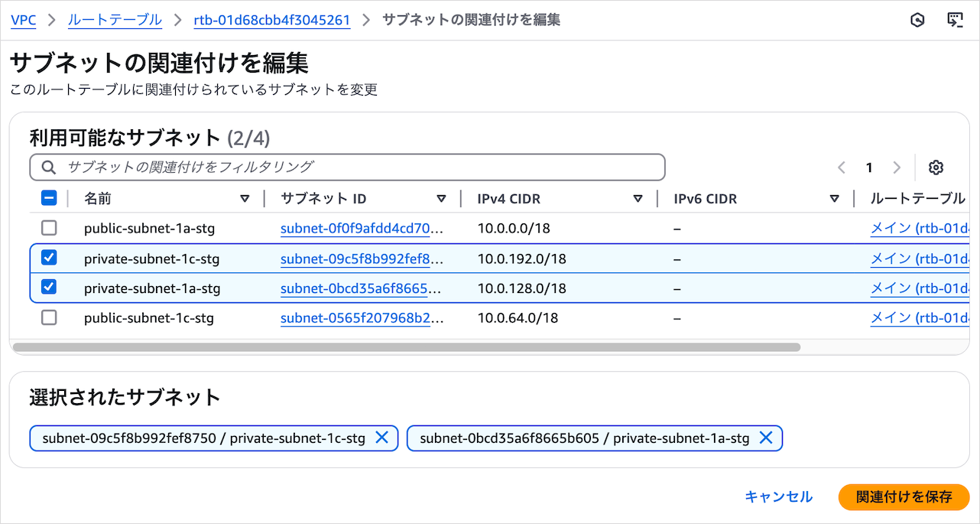The image size is (980, 524).
Task: Uncheck the private-subnet-1a-stg row checkbox
Action: coord(49,288)
